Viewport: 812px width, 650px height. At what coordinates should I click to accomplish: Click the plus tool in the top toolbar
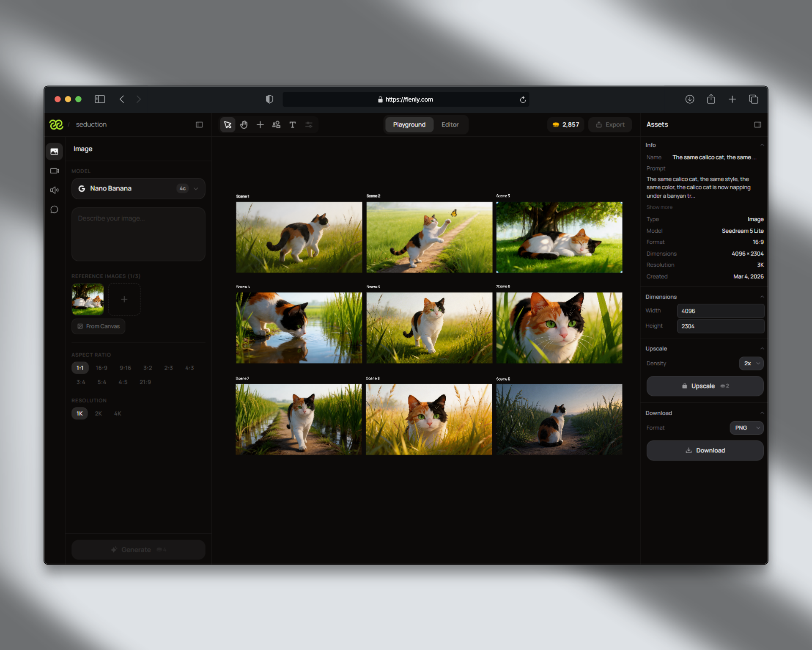coord(260,124)
